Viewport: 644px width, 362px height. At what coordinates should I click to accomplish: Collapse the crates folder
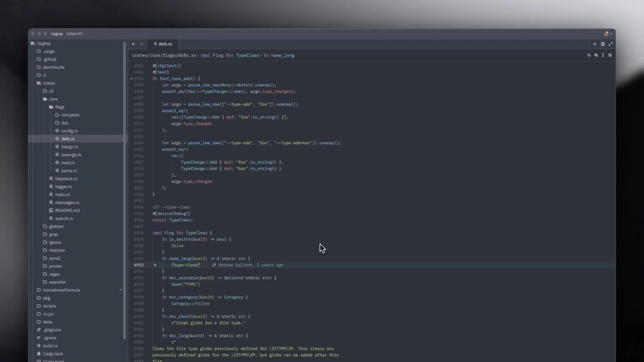click(x=48, y=83)
